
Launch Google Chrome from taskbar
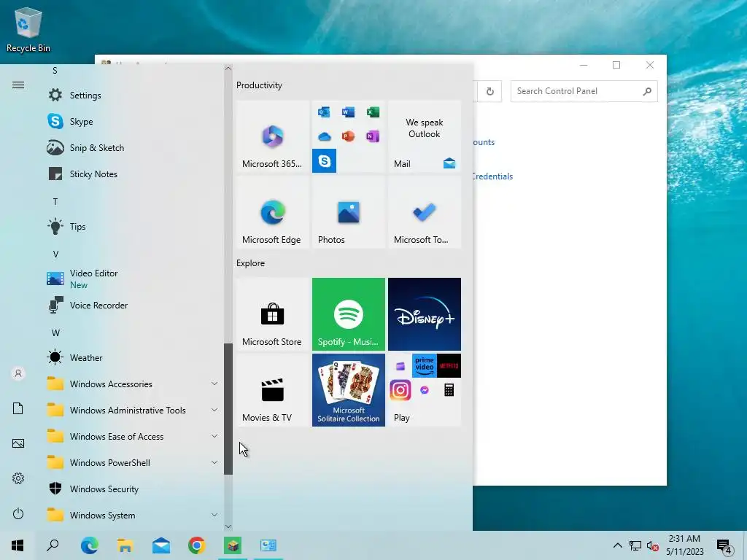197,545
